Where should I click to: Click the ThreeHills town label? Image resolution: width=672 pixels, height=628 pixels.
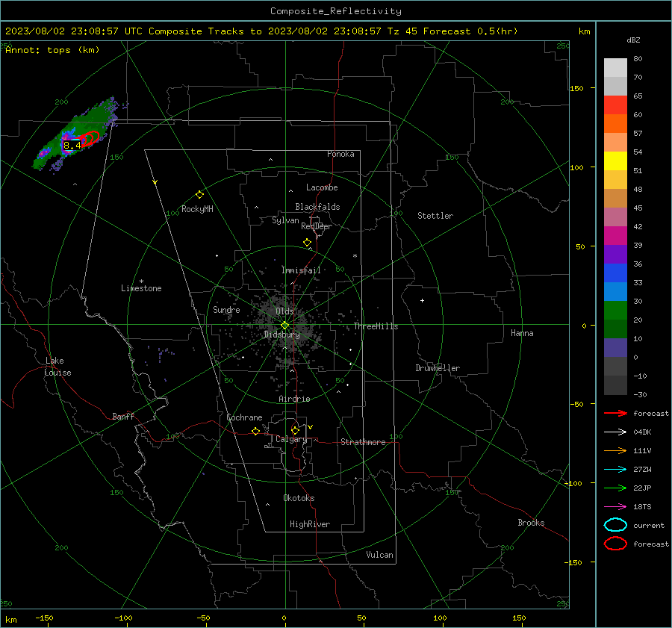point(376,326)
